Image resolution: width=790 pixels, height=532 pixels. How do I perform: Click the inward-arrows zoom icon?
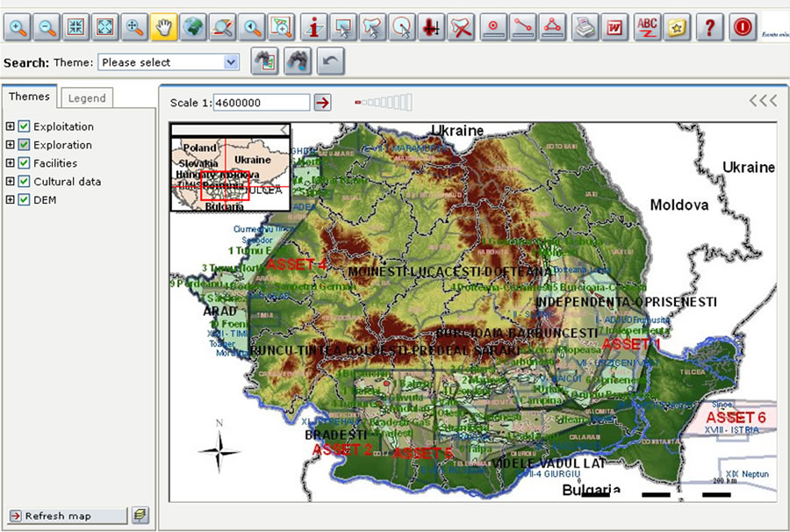tap(76, 26)
